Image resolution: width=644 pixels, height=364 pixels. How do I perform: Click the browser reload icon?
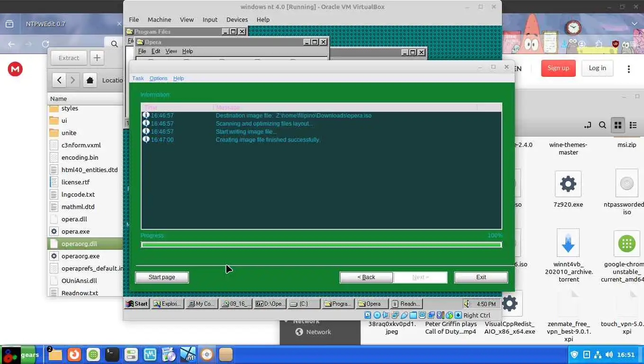(x=45, y=44)
